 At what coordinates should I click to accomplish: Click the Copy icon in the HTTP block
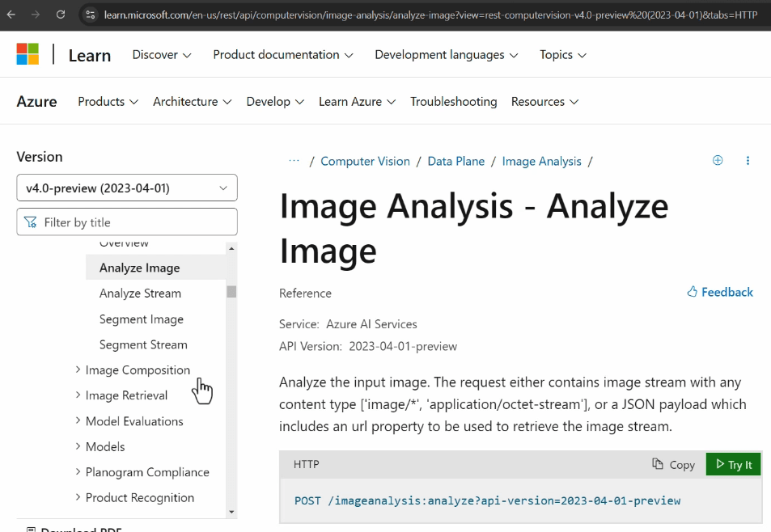point(658,464)
